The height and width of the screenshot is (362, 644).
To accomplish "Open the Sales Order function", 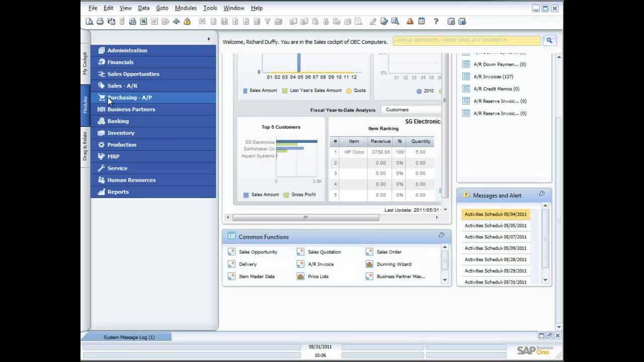I will [x=389, y=252].
